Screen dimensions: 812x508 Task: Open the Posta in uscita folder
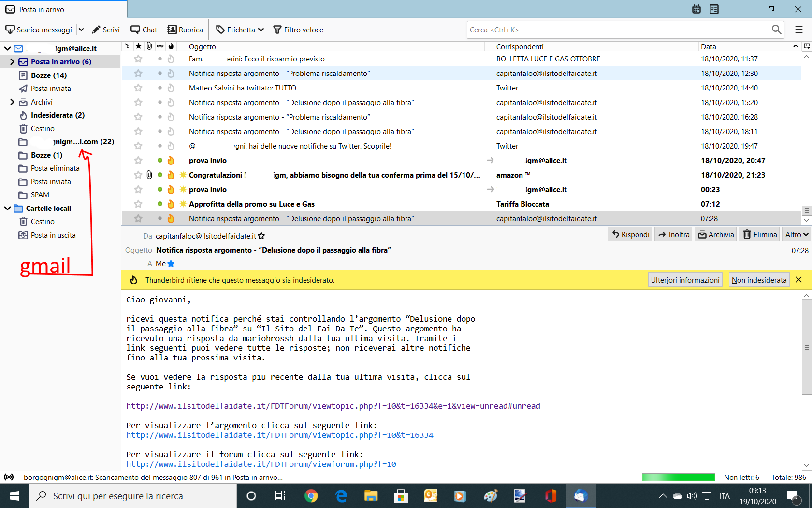click(53, 235)
